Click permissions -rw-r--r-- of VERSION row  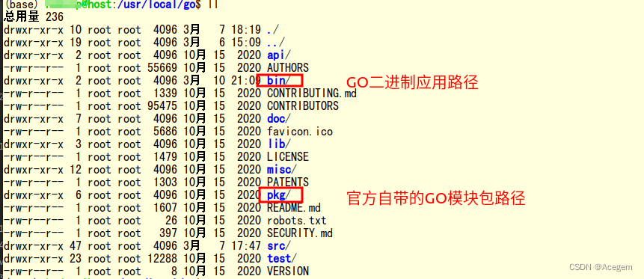(x=33, y=272)
